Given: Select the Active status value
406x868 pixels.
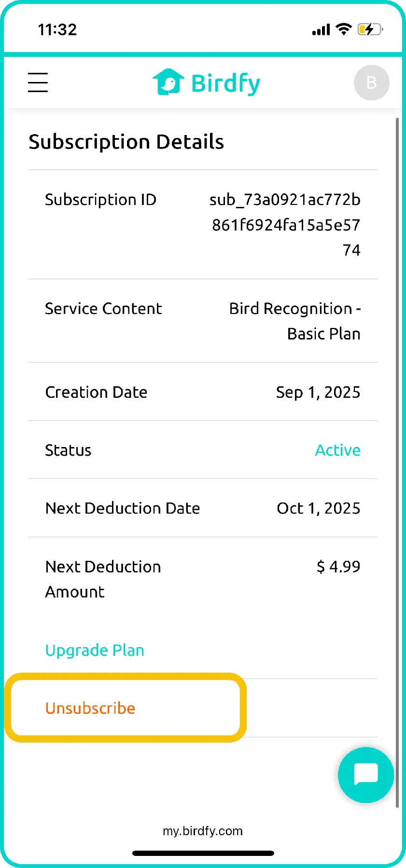Looking at the screenshot, I should [x=337, y=450].
